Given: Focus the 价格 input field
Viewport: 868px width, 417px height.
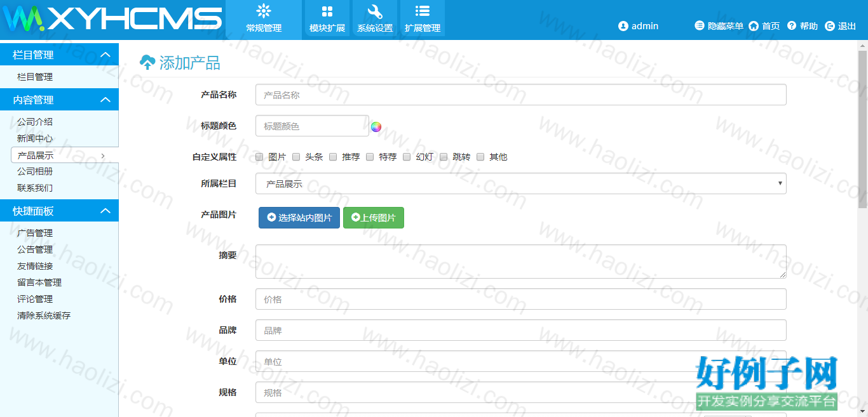Looking at the screenshot, I should tap(521, 299).
